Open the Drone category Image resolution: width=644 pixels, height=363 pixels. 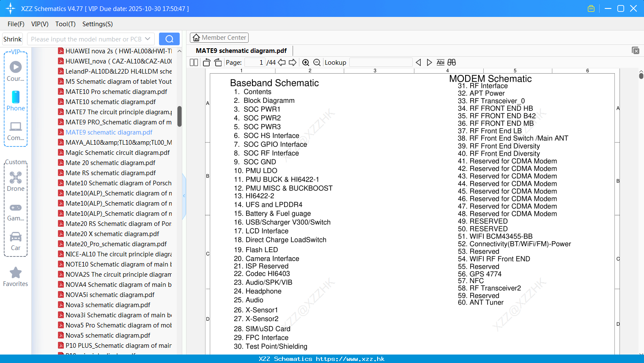[x=16, y=181]
